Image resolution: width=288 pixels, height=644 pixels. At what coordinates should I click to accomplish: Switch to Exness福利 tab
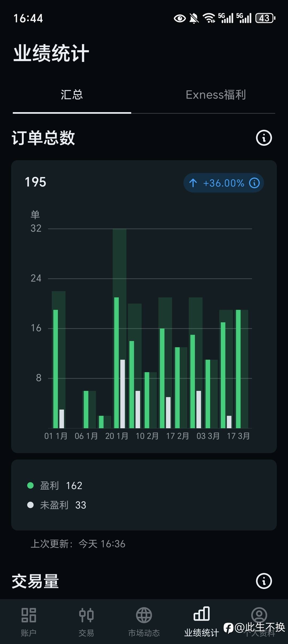coord(216,95)
